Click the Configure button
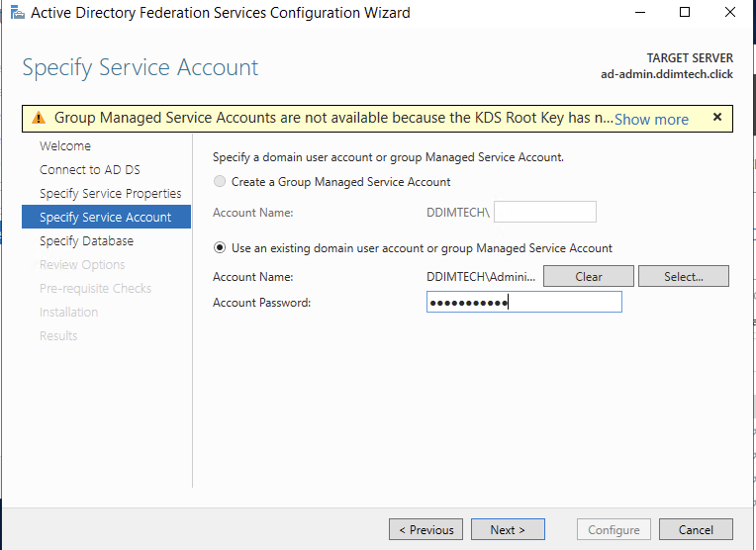This screenshot has height=550, width=756. click(x=614, y=529)
